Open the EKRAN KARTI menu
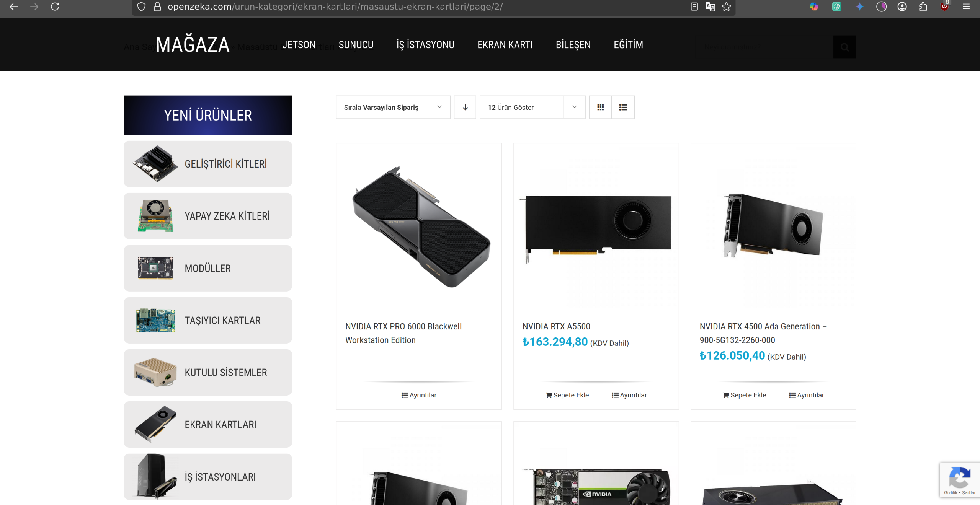 tap(505, 45)
